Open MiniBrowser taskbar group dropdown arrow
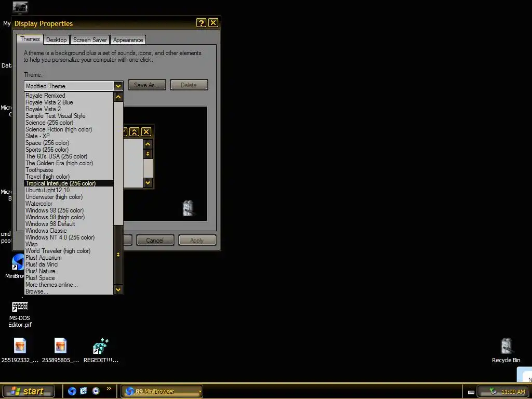 200,392
